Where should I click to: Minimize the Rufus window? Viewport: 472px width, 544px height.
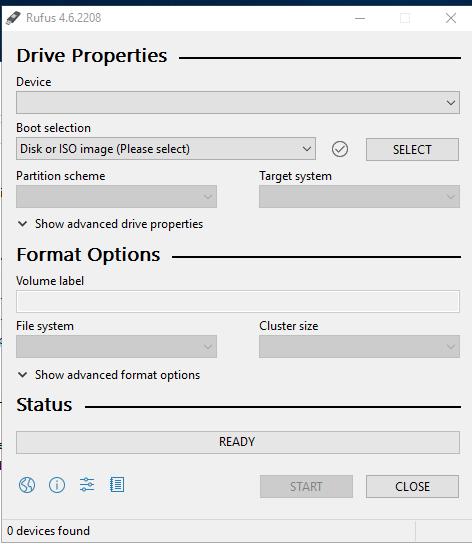(360, 18)
